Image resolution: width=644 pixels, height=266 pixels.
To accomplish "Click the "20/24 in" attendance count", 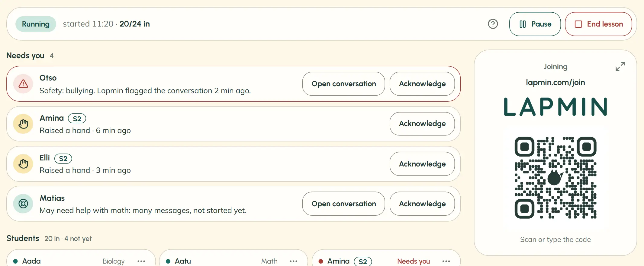I will click(x=135, y=24).
